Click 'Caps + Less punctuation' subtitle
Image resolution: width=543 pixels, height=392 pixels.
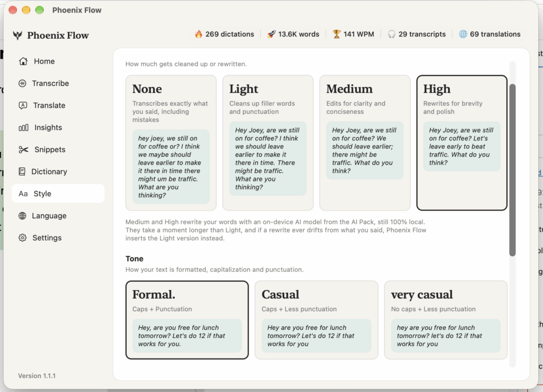coord(299,309)
